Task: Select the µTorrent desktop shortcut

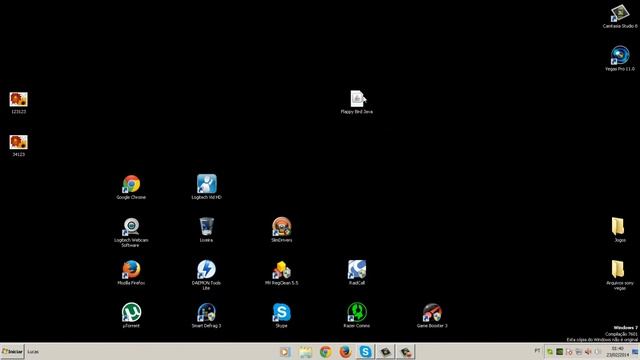Action: (131, 315)
